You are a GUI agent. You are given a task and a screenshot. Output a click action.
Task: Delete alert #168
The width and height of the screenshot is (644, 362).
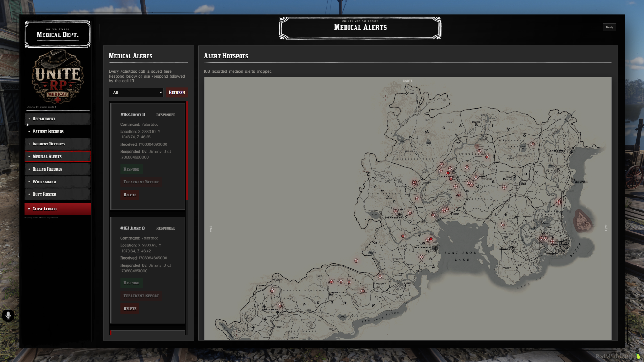click(130, 195)
